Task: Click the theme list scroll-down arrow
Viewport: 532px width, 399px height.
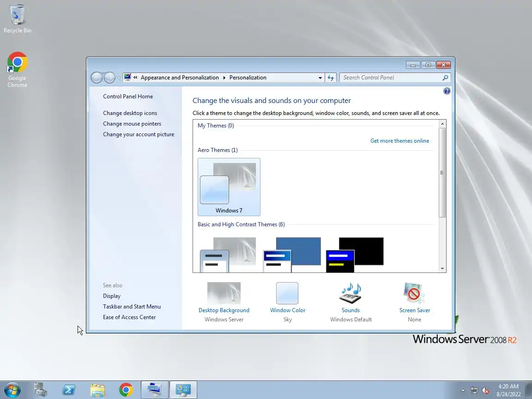Action: coord(442,269)
